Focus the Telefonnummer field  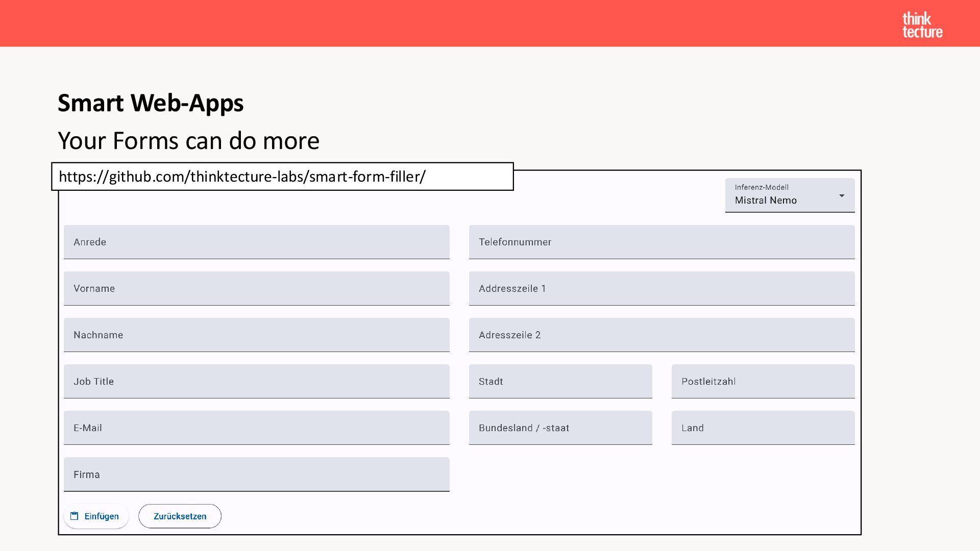(661, 242)
